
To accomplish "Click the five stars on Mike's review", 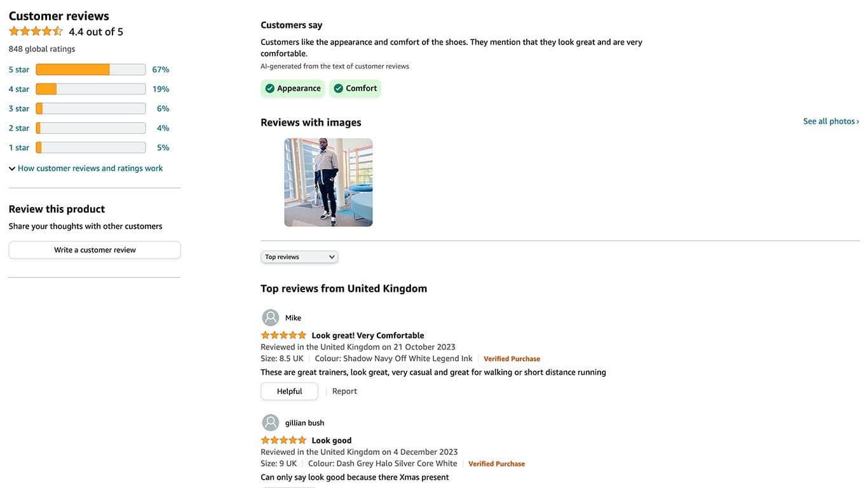I will [283, 335].
